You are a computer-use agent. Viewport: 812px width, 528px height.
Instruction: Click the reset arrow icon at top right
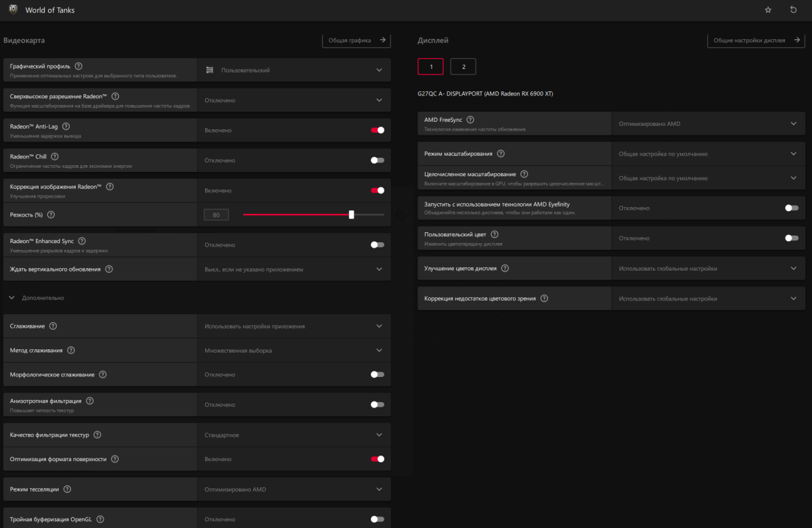[x=794, y=10]
